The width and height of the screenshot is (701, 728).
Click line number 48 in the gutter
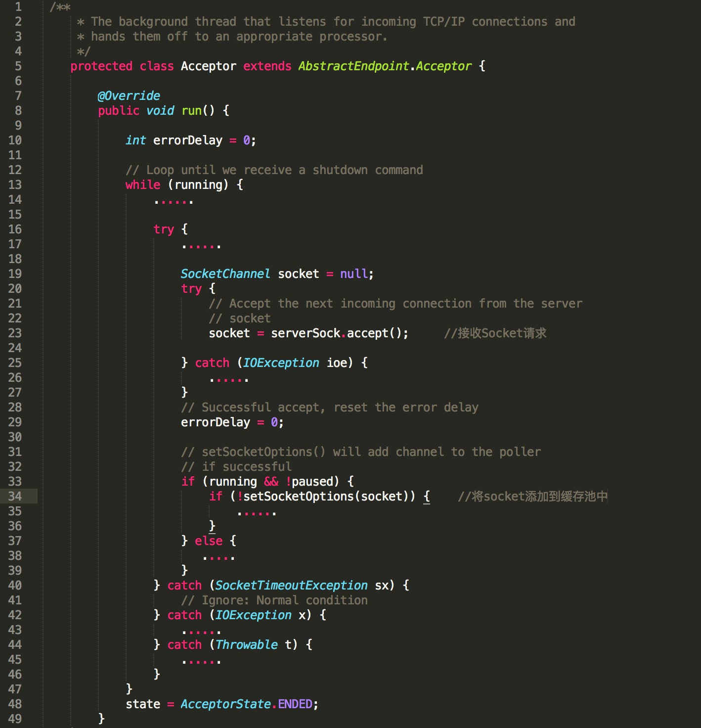coord(15,704)
